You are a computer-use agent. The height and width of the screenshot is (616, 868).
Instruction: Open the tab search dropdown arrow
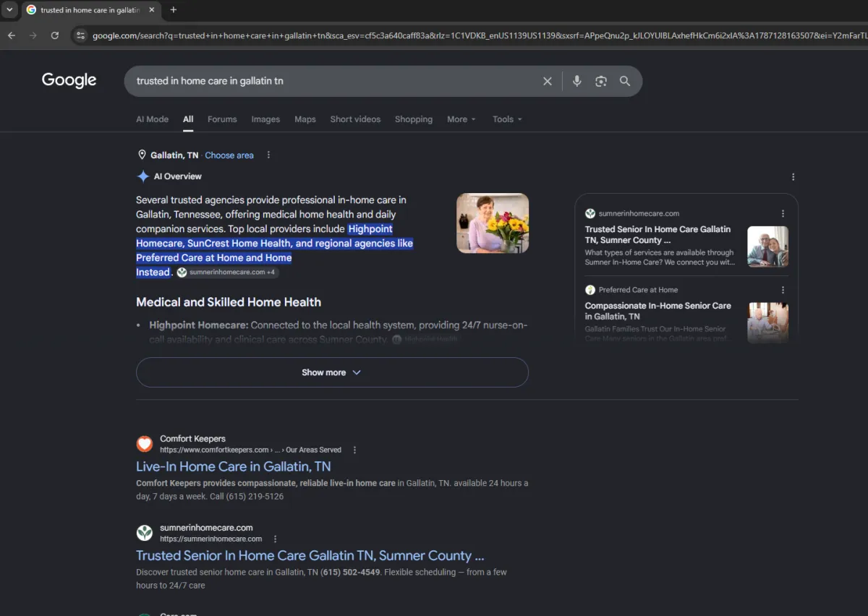(9, 10)
